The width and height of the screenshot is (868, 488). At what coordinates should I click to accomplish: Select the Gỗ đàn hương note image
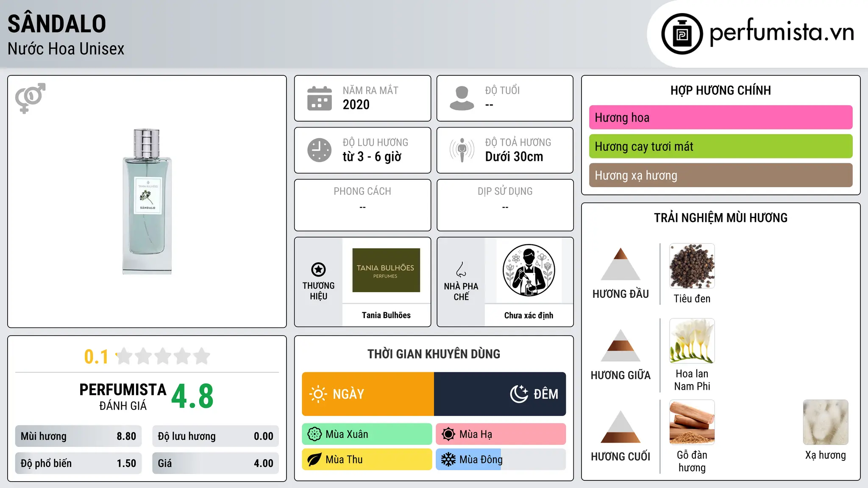(x=692, y=422)
